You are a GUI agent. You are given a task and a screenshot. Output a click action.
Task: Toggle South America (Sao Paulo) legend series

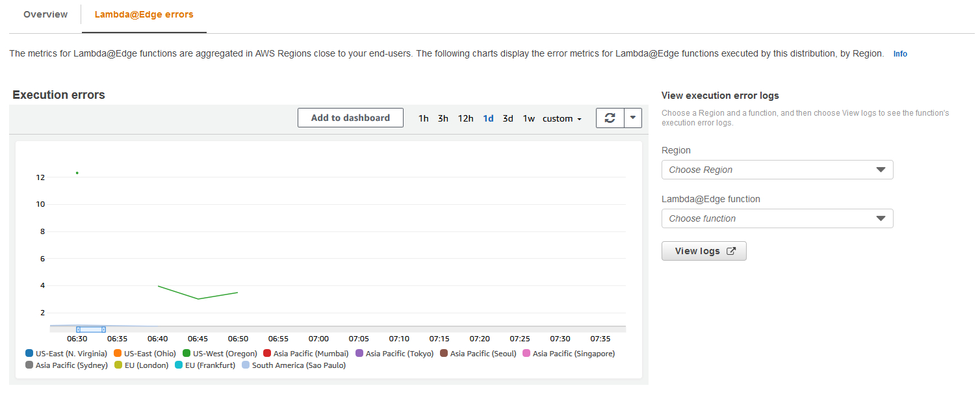(x=294, y=365)
